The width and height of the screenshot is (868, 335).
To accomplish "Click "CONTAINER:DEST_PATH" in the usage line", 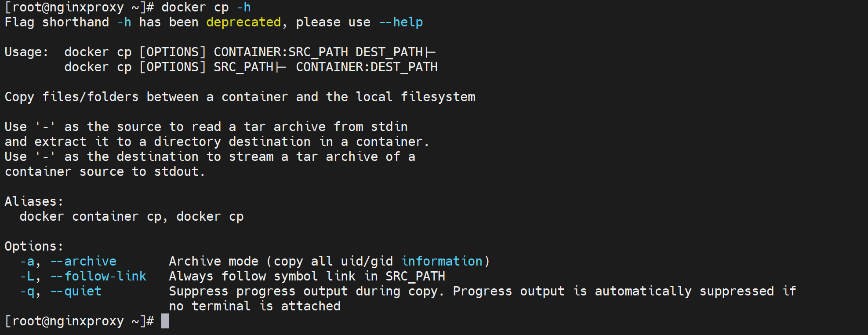I will [x=367, y=67].
